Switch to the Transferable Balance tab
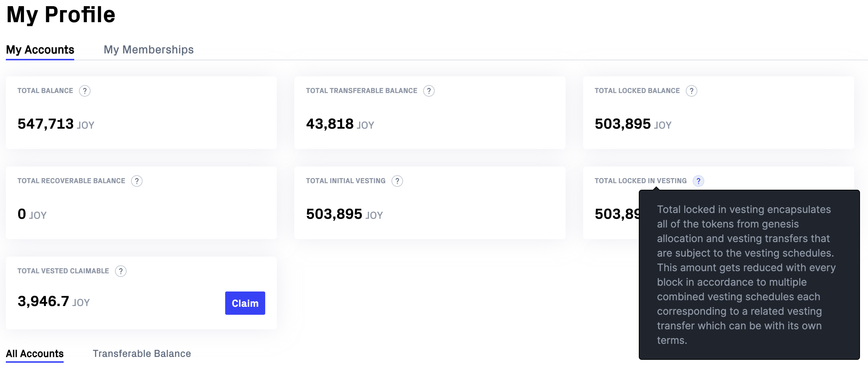Screen dimensions: 868x370 (x=142, y=353)
